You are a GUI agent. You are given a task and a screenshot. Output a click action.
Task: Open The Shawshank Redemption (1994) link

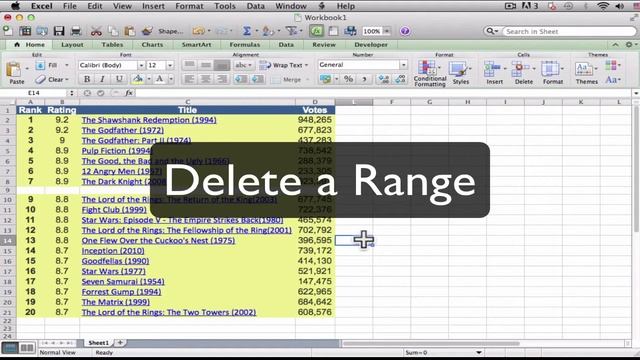tap(149, 120)
